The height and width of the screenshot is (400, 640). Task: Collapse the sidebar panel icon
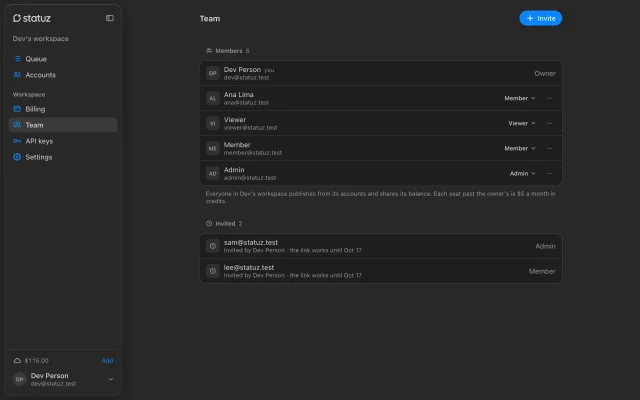click(x=110, y=18)
